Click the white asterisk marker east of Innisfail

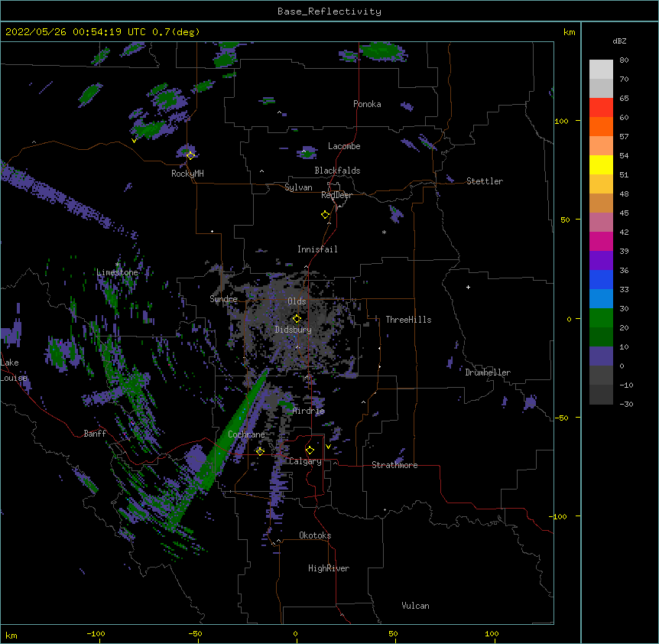point(384,232)
